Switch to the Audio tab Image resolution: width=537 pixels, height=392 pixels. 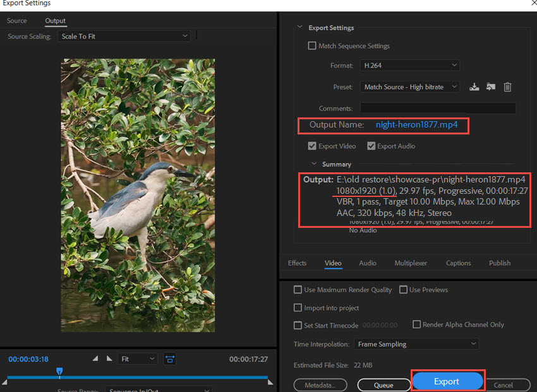[368, 263]
